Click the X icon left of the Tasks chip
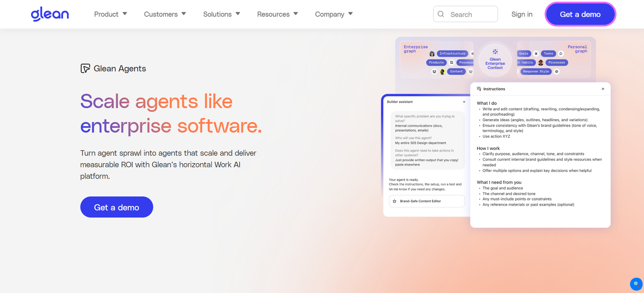Image resolution: width=644 pixels, height=293 pixels. pos(536,53)
